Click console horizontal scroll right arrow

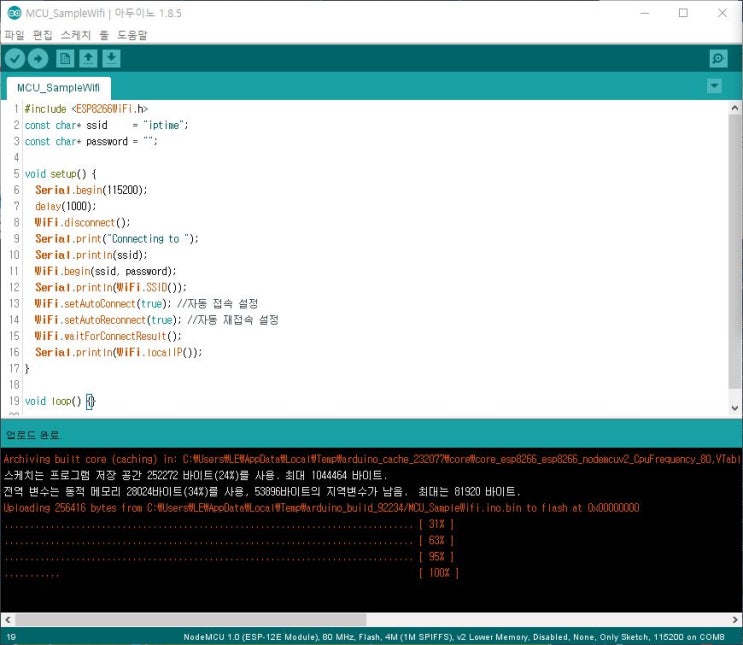[735, 619]
